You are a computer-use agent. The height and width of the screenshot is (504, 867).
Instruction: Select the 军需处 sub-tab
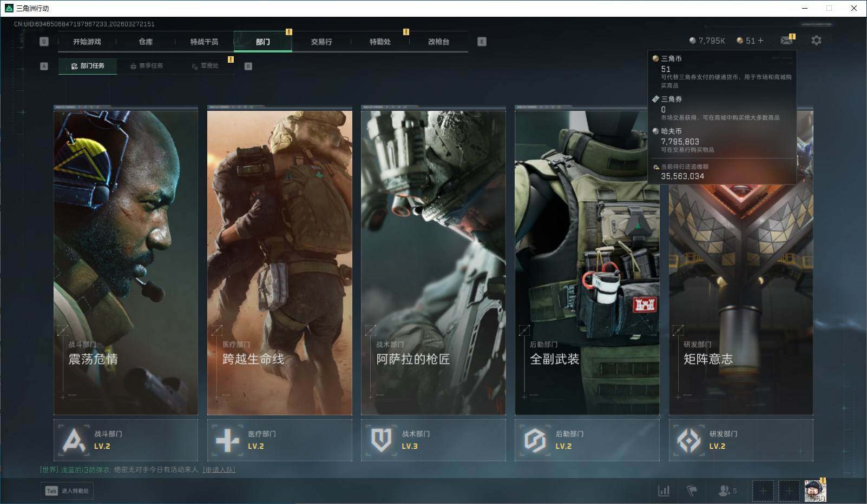[x=205, y=66]
